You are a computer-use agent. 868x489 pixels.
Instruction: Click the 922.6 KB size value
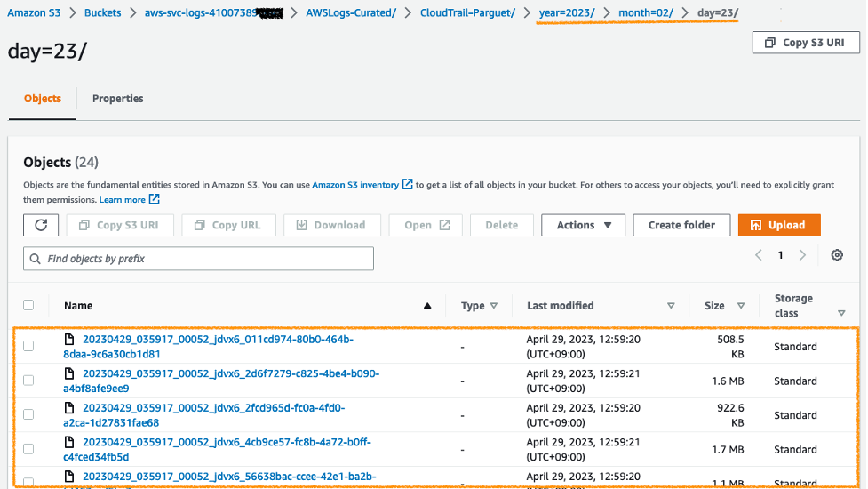(x=730, y=415)
